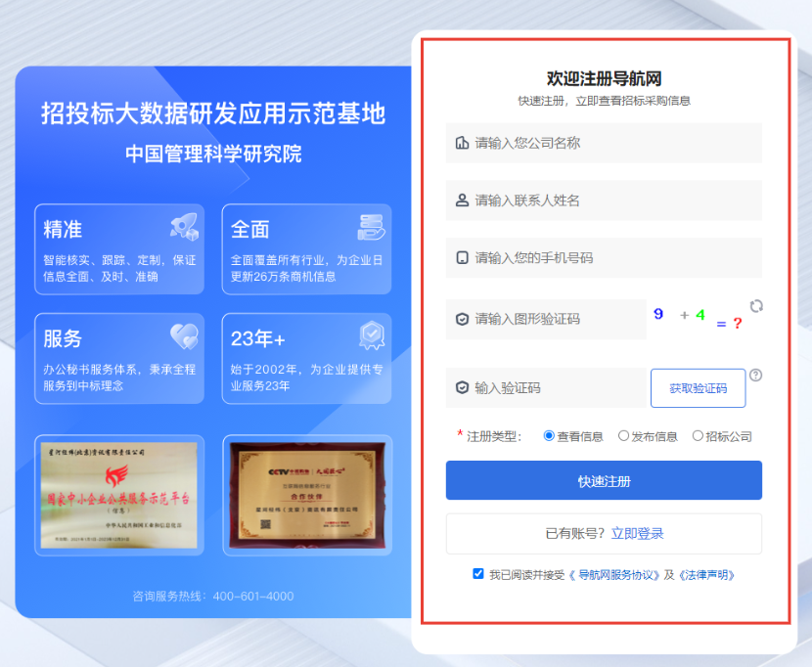Select the 发布信息 registration type
This screenshot has width=812, height=667.
[623, 436]
